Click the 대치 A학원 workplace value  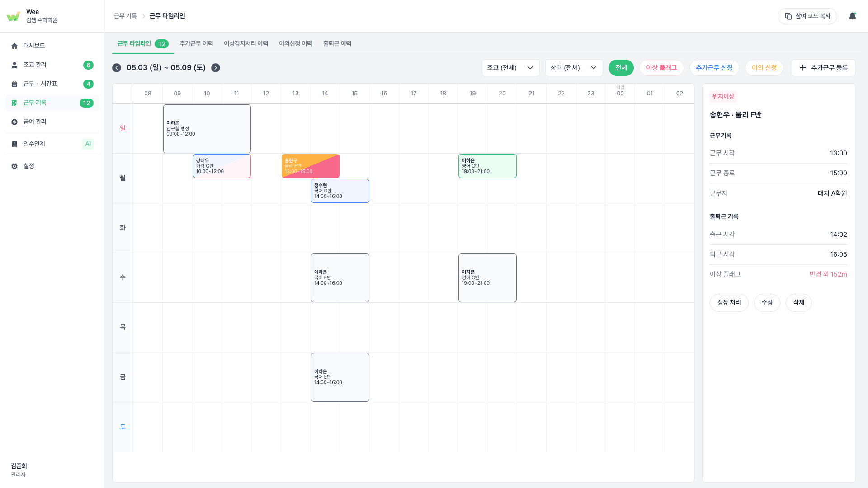832,193
